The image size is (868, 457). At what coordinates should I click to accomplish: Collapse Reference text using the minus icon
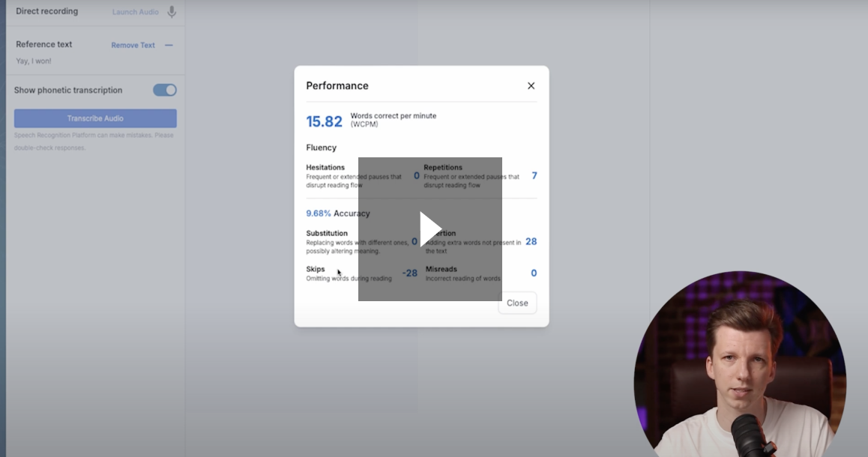click(x=171, y=44)
